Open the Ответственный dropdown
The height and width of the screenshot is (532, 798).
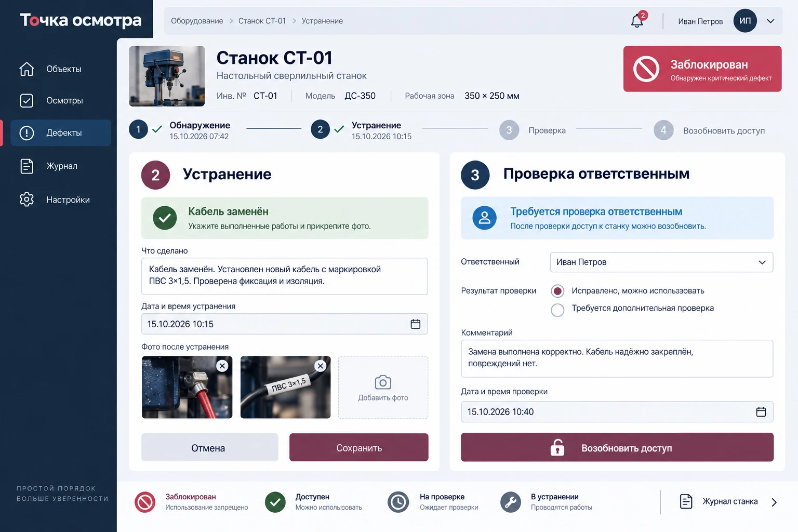point(661,262)
